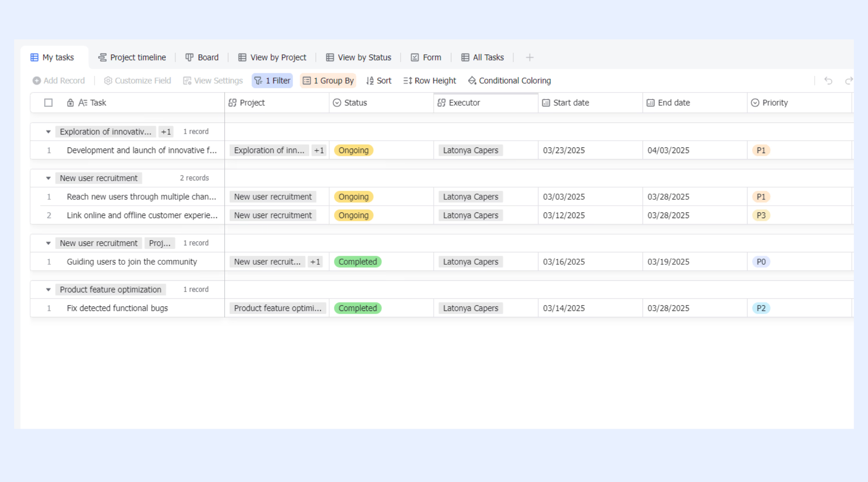Click the Conditional Coloring paint icon
This screenshot has width=868, height=482.
(x=472, y=81)
